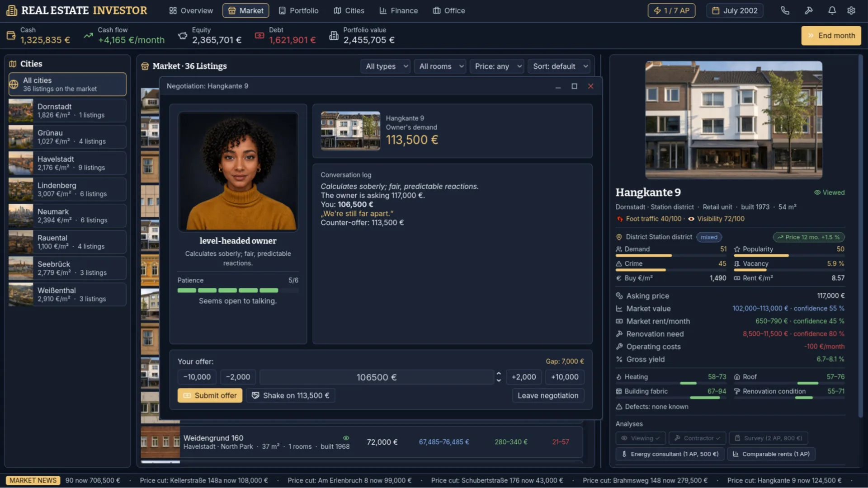Click the owner's Patience progress bar
The image size is (868, 488).
(x=238, y=290)
